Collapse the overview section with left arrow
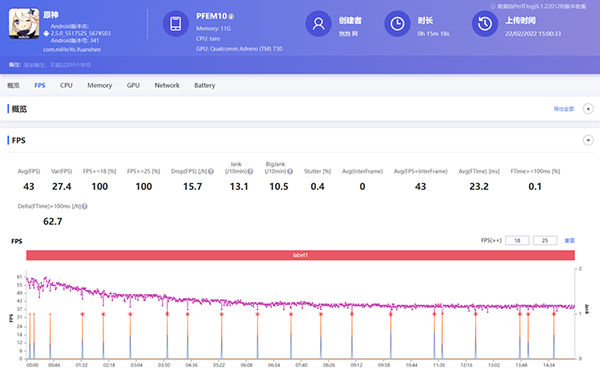 tap(588, 109)
